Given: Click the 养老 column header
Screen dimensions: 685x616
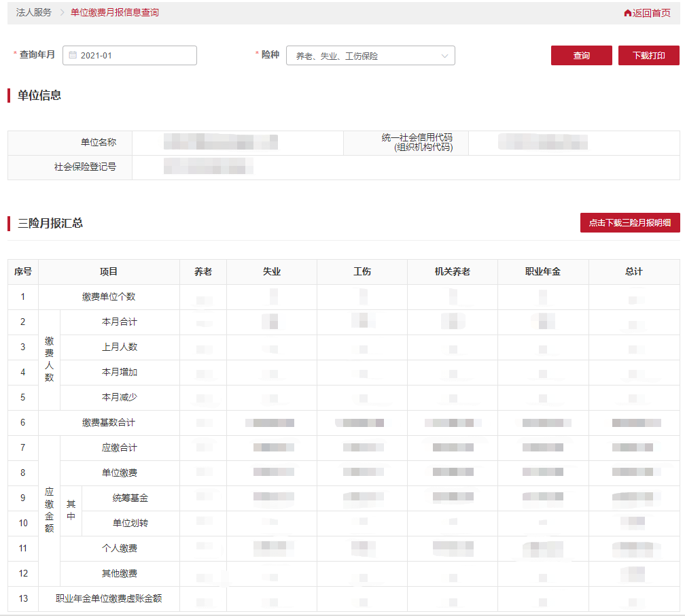Looking at the screenshot, I should click(x=203, y=272).
